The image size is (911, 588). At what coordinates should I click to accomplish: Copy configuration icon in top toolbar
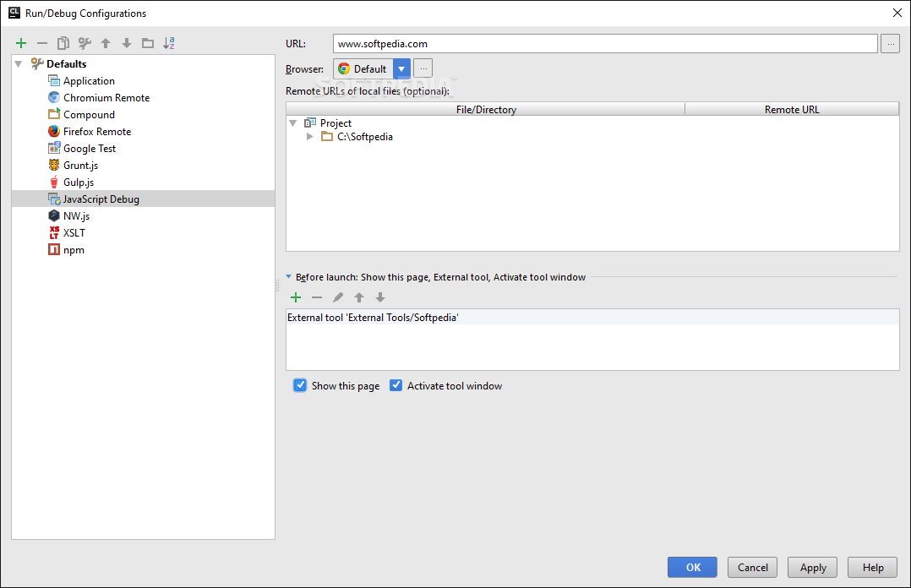point(63,43)
